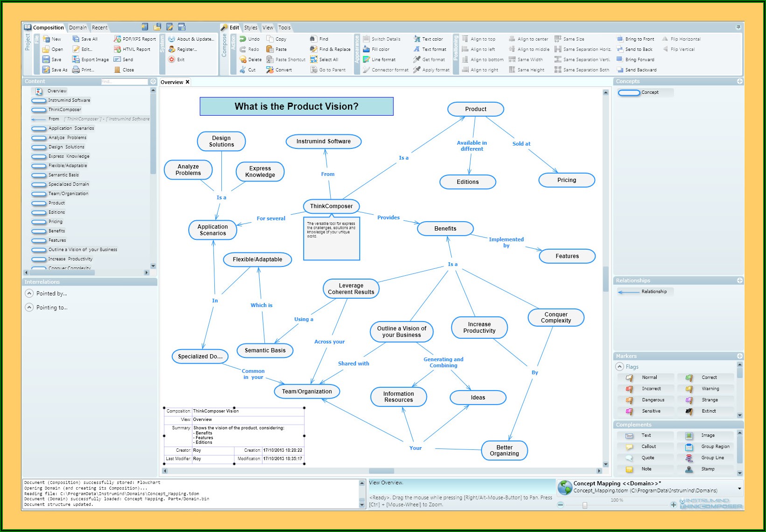Click the Export Image icon
The image size is (766, 532).
[x=76, y=60]
